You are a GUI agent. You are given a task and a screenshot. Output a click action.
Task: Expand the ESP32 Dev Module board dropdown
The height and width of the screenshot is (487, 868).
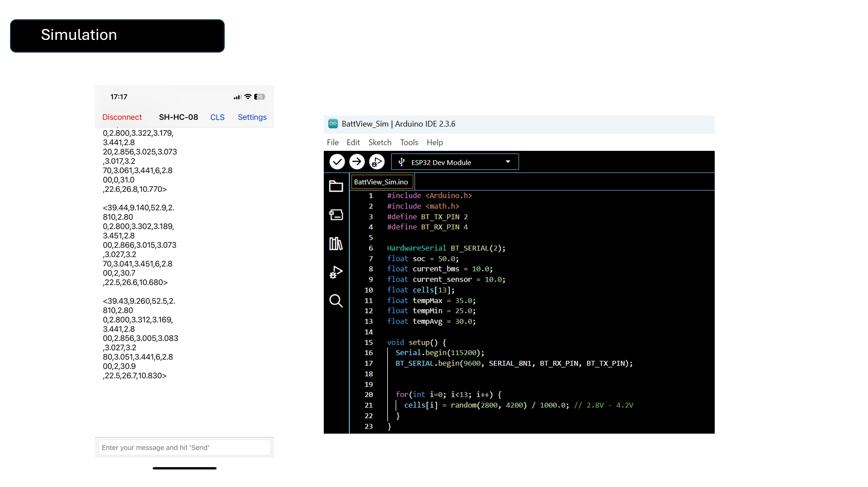click(x=508, y=162)
